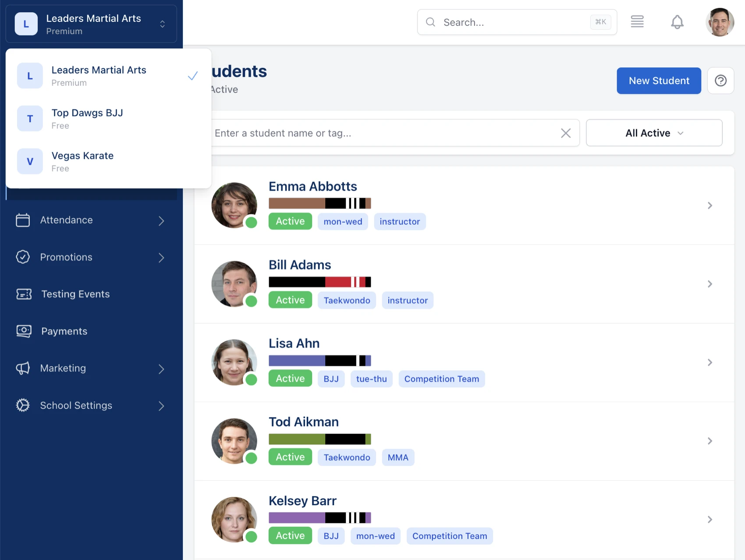Clear the student name filter with X

pos(565,133)
